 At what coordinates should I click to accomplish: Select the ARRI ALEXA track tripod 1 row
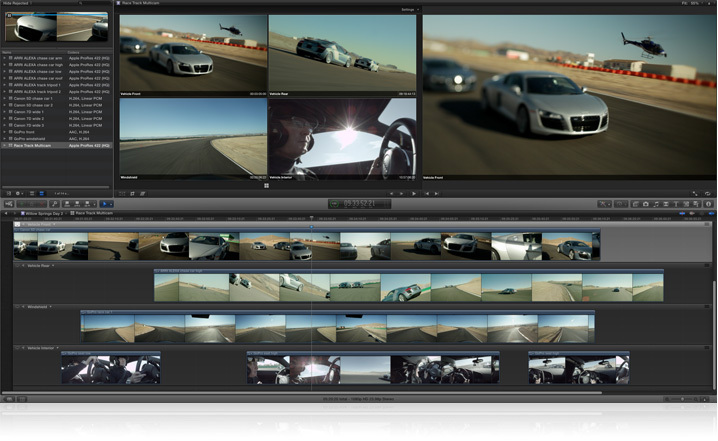56,85
